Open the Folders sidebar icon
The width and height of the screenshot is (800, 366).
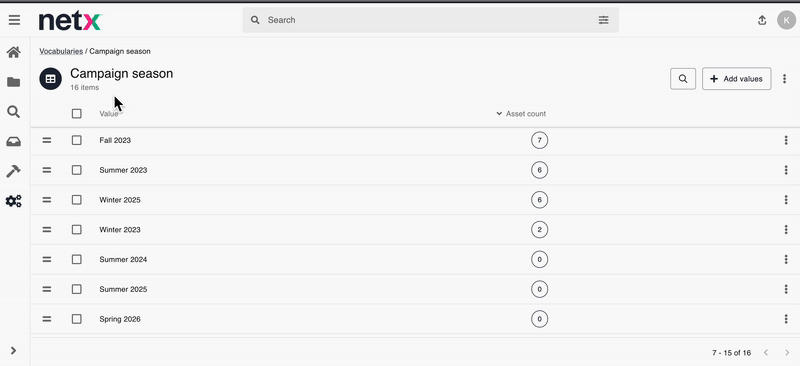tap(13, 82)
